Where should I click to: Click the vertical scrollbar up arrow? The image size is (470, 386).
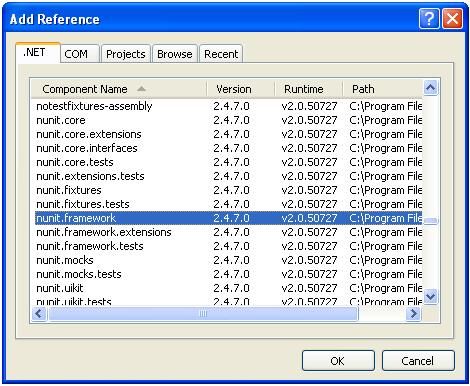pyautogui.click(x=431, y=88)
